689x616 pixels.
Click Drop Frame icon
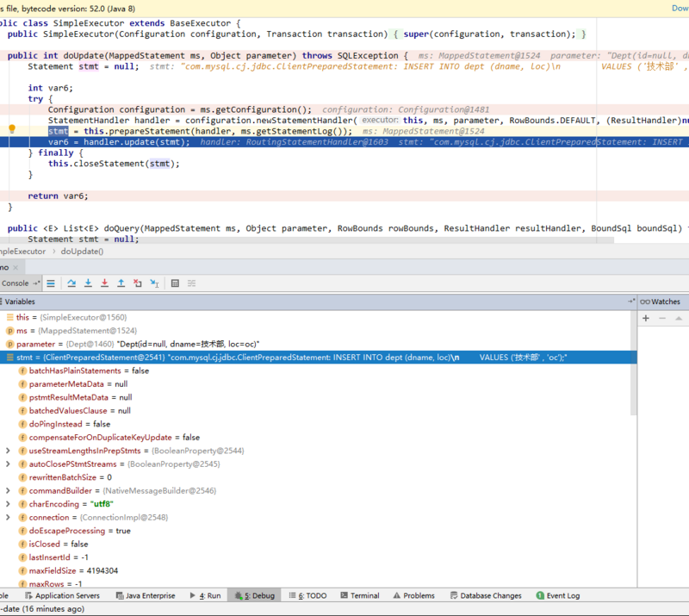[138, 283]
